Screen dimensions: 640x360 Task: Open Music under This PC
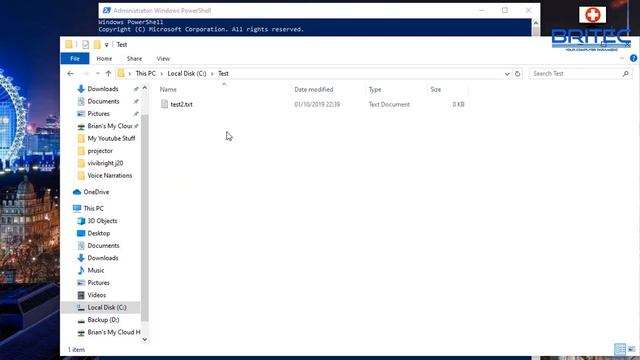96,270
